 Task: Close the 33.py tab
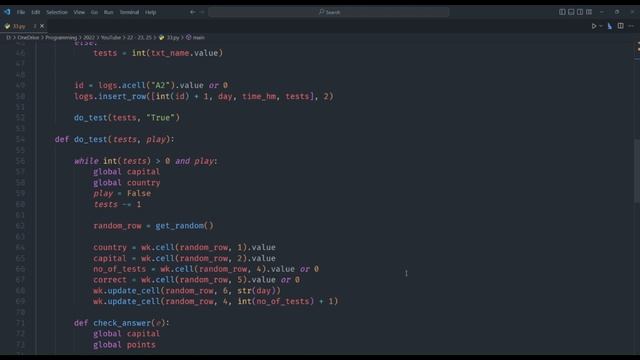tap(42, 26)
